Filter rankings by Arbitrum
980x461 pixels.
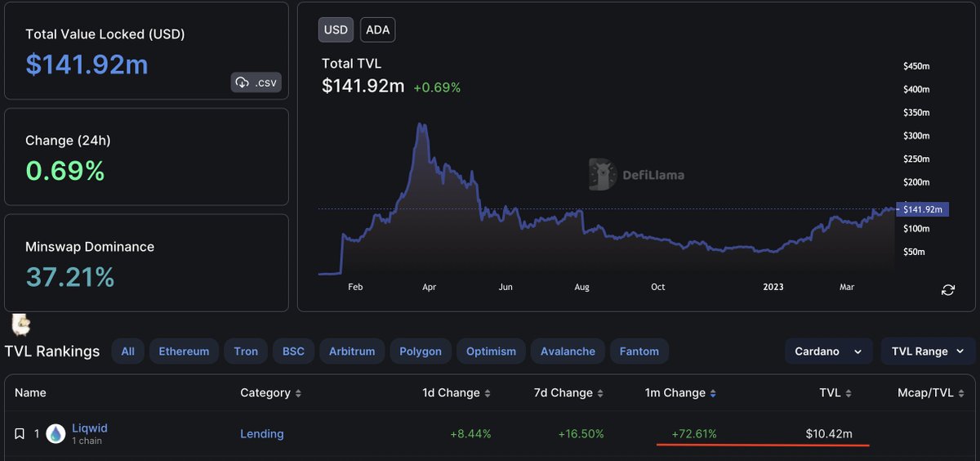tap(352, 351)
